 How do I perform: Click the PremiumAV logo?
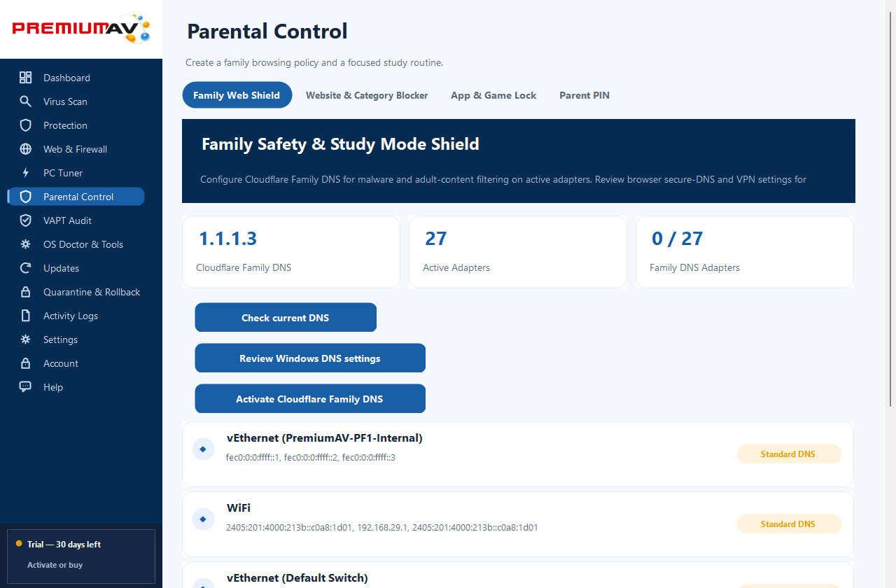(81, 29)
